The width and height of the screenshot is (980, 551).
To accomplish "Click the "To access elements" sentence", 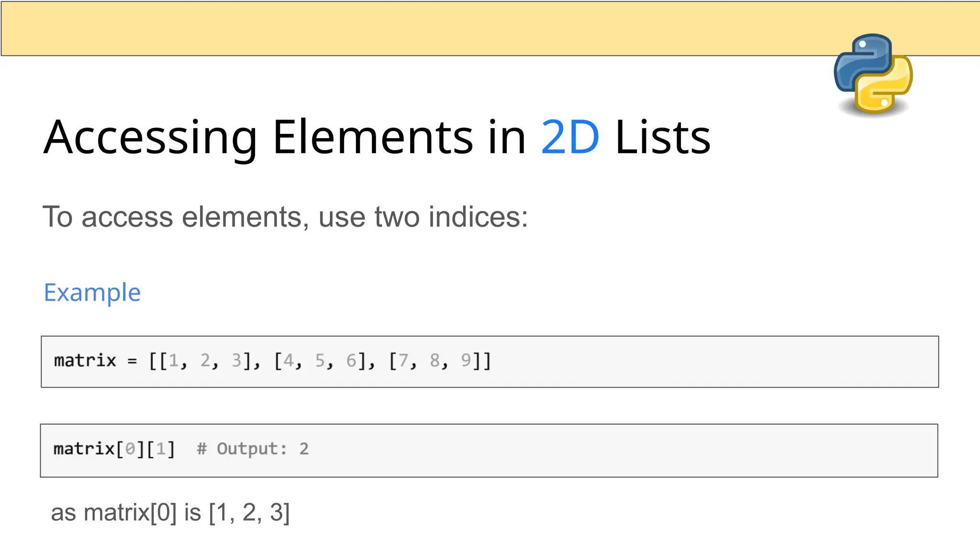I will pos(285,217).
